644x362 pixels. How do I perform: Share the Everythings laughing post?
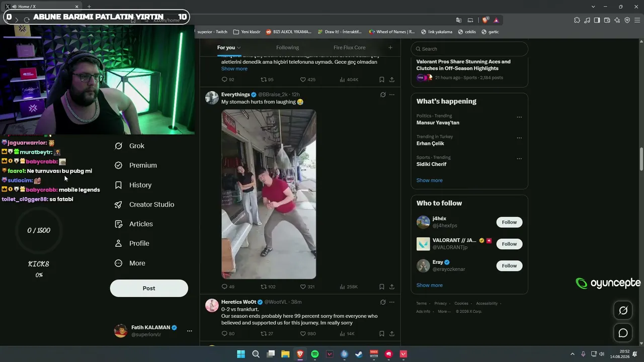[392, 287]
